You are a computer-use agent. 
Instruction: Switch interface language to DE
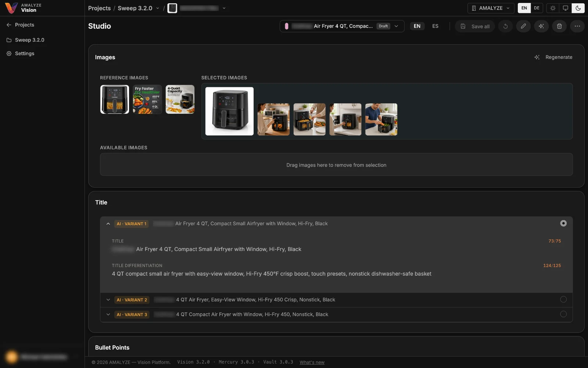coord(537,8)
